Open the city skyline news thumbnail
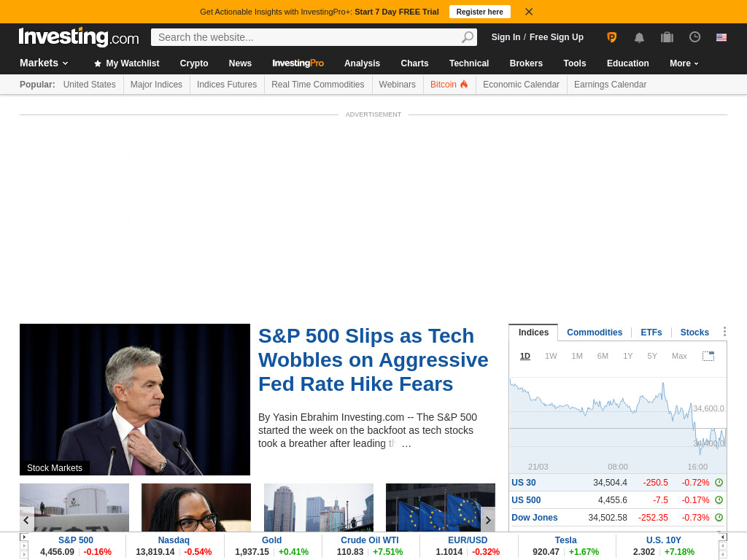The height and width of the screenshot is (560, 747). pyautogui.click(x=319, y=507)
